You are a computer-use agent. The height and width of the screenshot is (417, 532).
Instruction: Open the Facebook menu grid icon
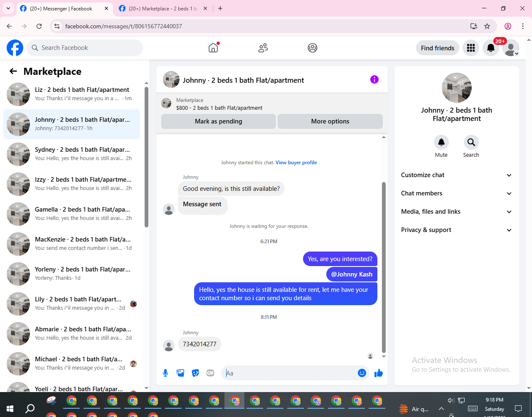click(471, 48)
